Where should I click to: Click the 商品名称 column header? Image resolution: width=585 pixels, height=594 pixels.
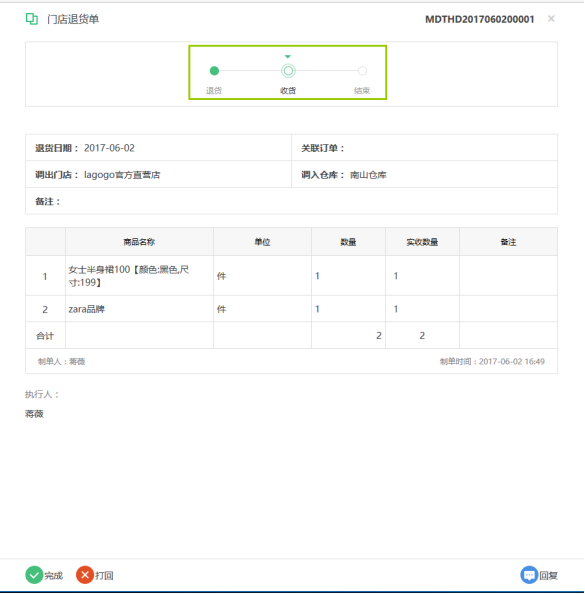click(139, 242)
